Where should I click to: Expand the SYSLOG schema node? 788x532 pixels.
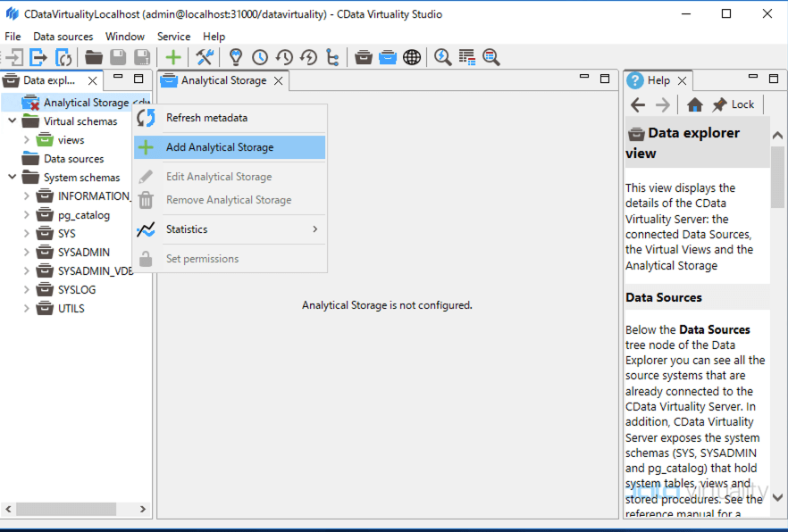click(x=27, y=290)
